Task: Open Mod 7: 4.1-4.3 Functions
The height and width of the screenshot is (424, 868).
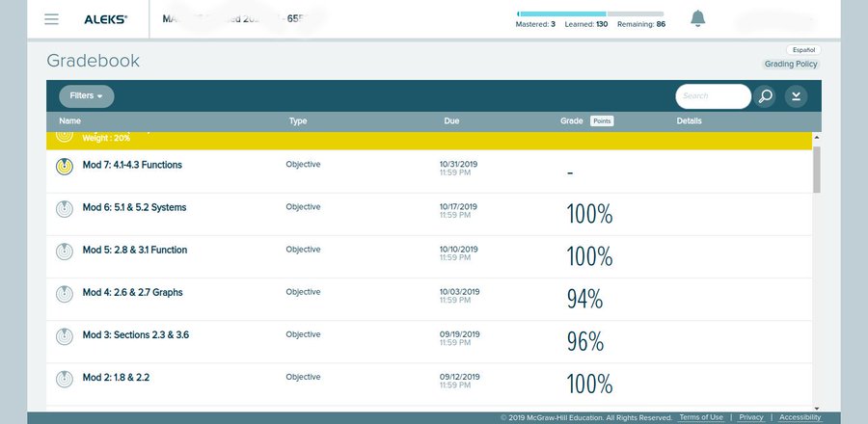Action: click(x=132, y=165)
